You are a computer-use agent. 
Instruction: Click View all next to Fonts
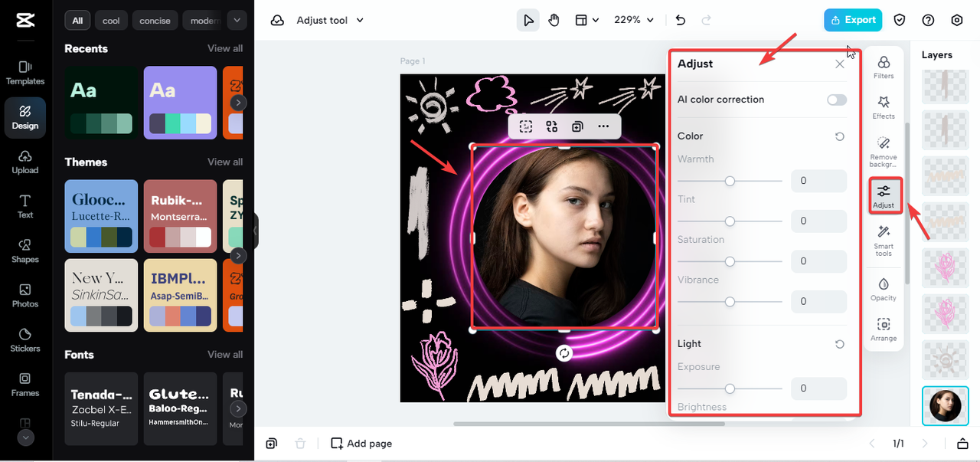coord(225,354)
